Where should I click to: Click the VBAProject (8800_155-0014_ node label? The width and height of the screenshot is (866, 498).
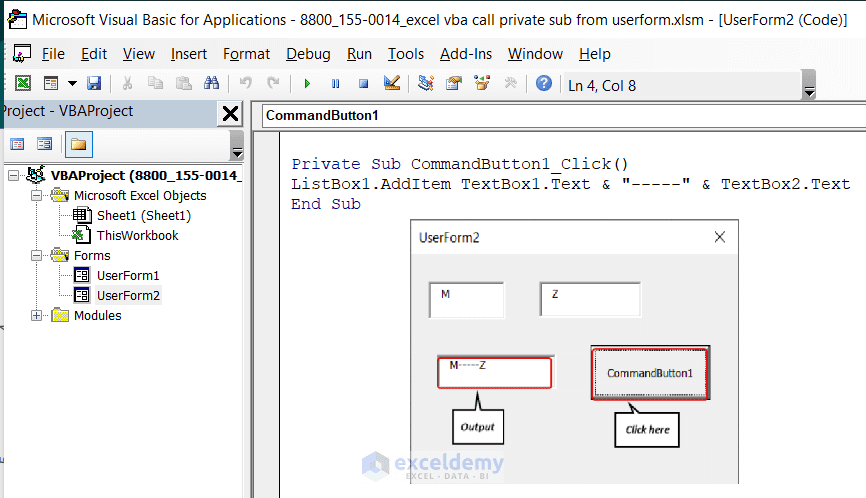(146, 176)
